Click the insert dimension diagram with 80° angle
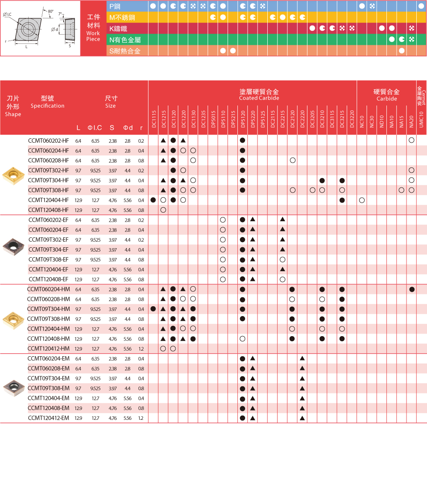 point(40,28)
